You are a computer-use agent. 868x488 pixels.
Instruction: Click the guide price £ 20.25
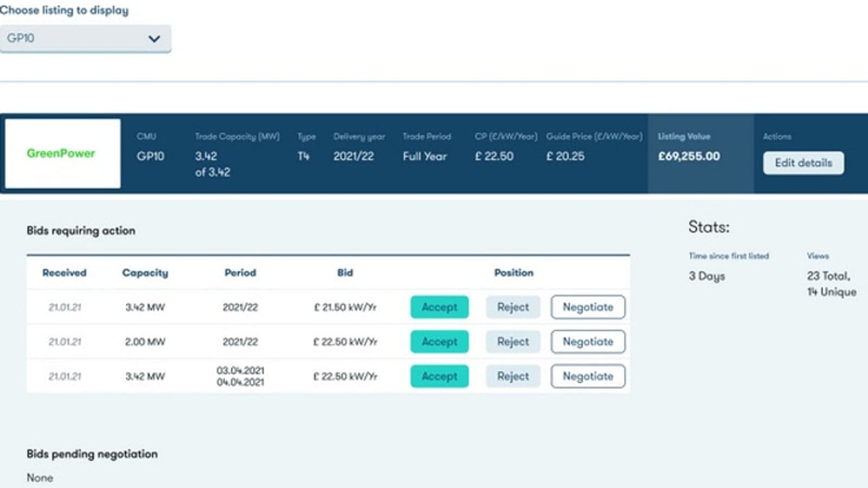pos(565,156)
